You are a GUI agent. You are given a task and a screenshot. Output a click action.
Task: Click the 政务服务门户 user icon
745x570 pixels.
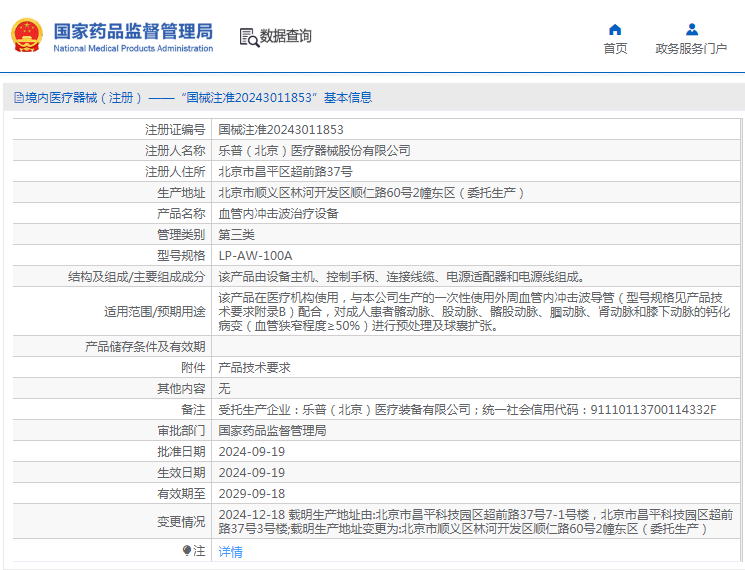(692, 30)
